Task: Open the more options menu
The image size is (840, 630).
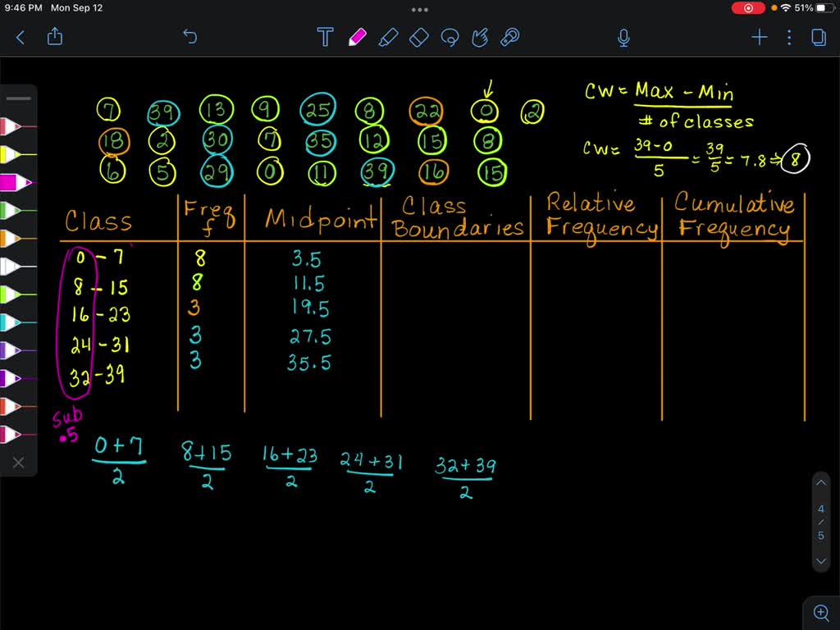Action: [788, 37]
